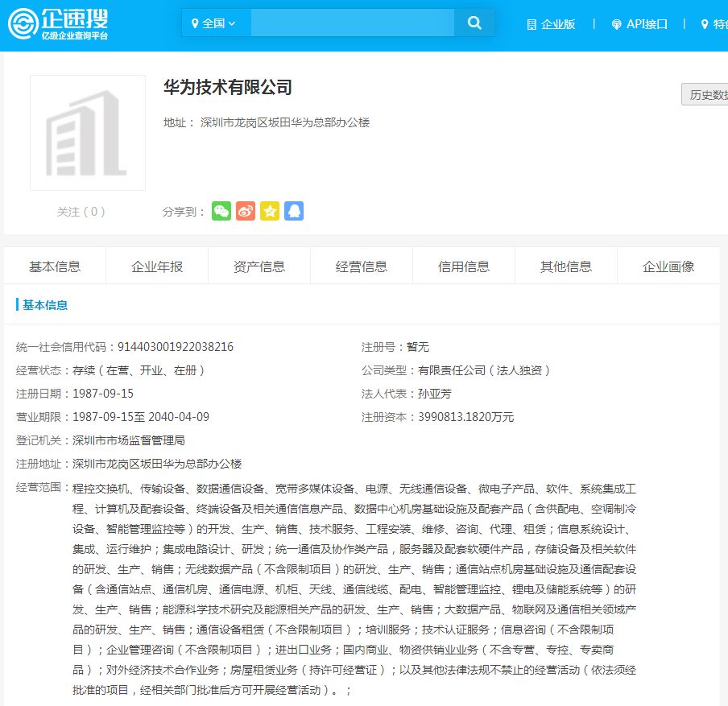Screen dimensions: 728x706
Task: Switch to the 企业画像 tab
Action: click(667, 265)
